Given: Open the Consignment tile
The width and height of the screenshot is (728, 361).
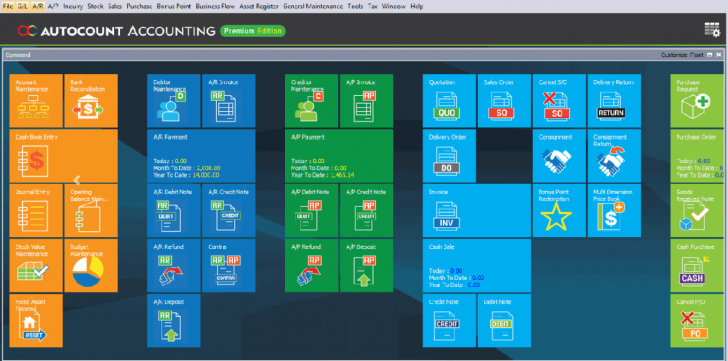Looking at the screenshot, I should pos(559,156).
